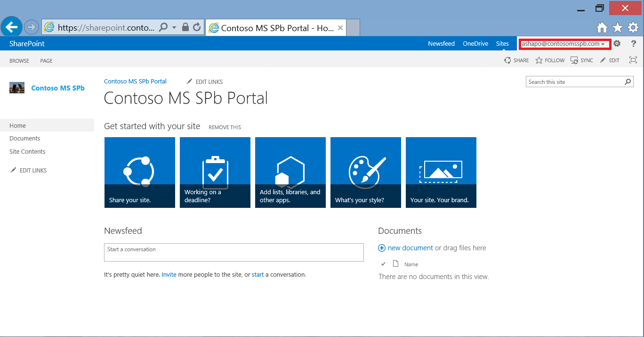Click SYNC in the page toolbar
644x337 pixels.
tap(582, 60)
